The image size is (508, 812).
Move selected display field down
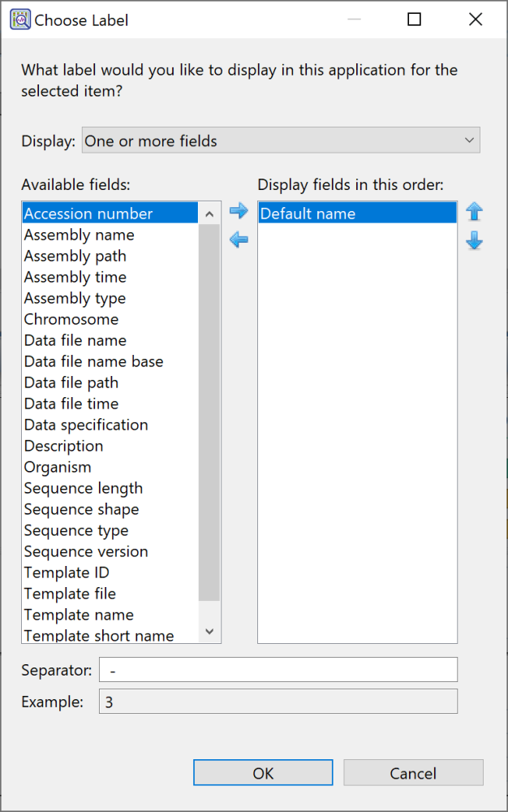pyautogui.click(x=475, y=242)
